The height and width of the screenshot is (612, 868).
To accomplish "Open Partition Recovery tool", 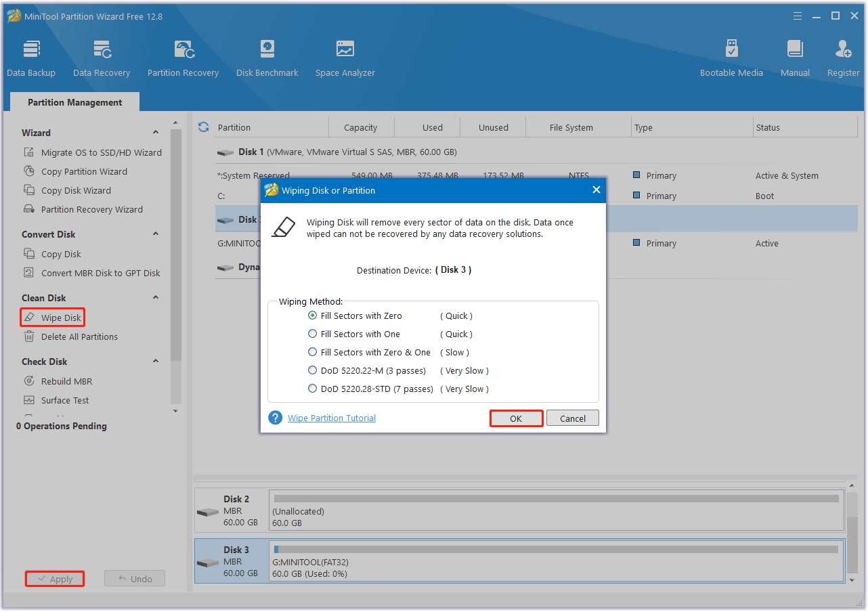I will click(x=183, y=58).
